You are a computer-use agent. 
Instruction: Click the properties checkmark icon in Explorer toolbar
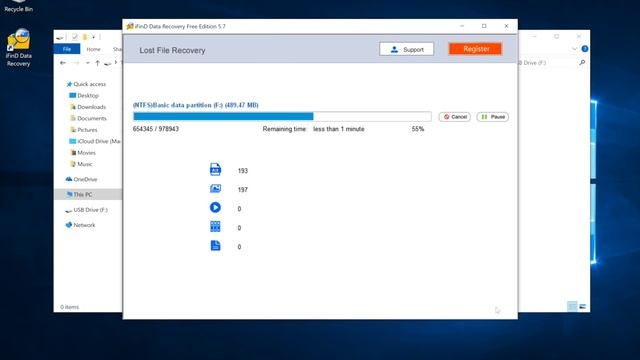tap(75, 37)
